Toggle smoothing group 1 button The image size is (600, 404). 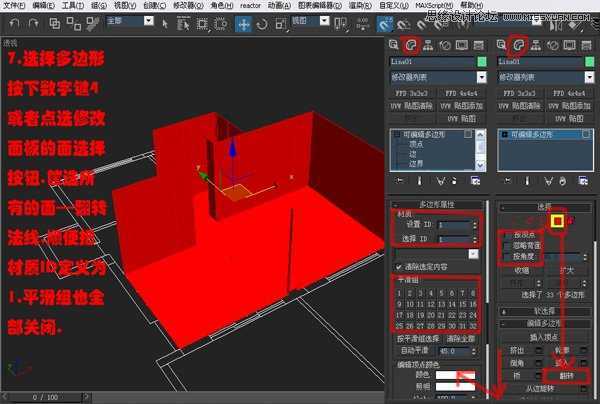[399, 293]
